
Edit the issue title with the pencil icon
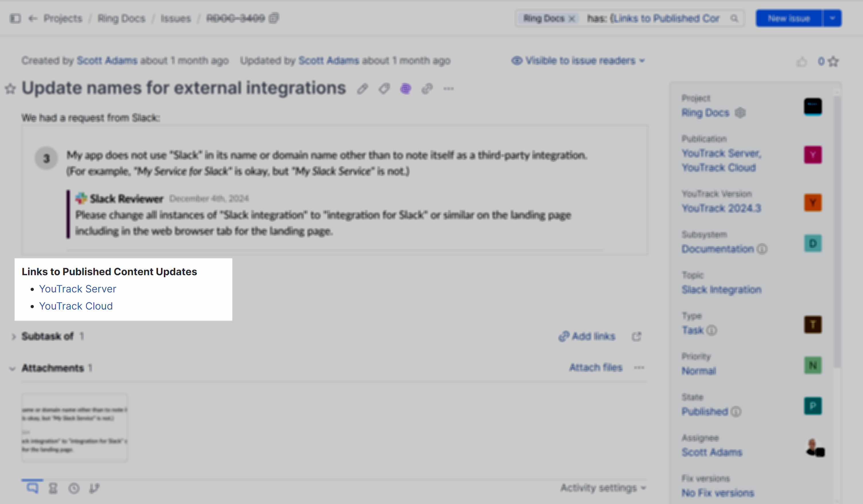click(362, 88)
